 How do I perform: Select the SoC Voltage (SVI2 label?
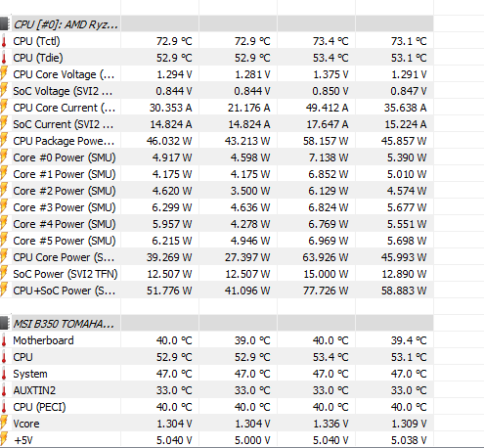(x=63, y=91)
